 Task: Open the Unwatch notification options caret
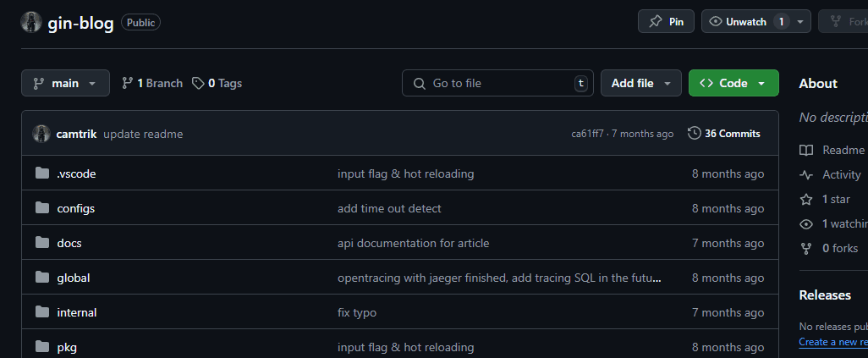[800, 22]
